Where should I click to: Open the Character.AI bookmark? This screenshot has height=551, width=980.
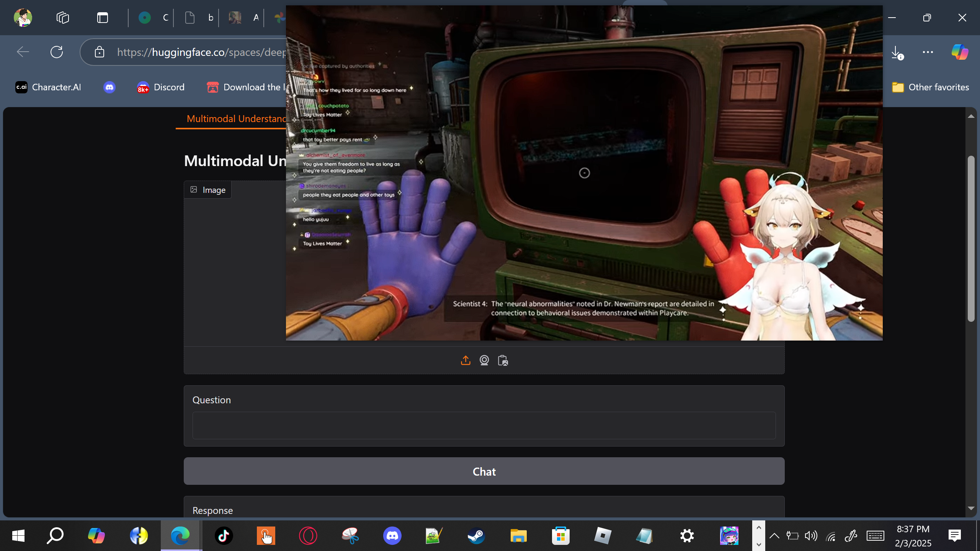[48, 87]
